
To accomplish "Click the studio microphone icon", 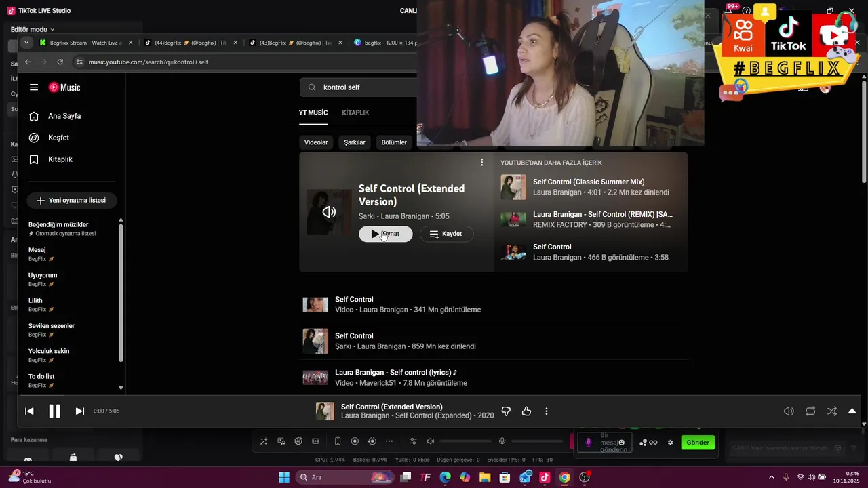I will point(502,441).
